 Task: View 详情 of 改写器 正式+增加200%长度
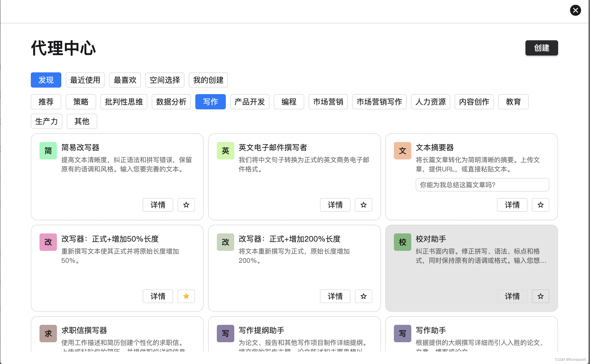pyautogui.click(x=335, y=296)
